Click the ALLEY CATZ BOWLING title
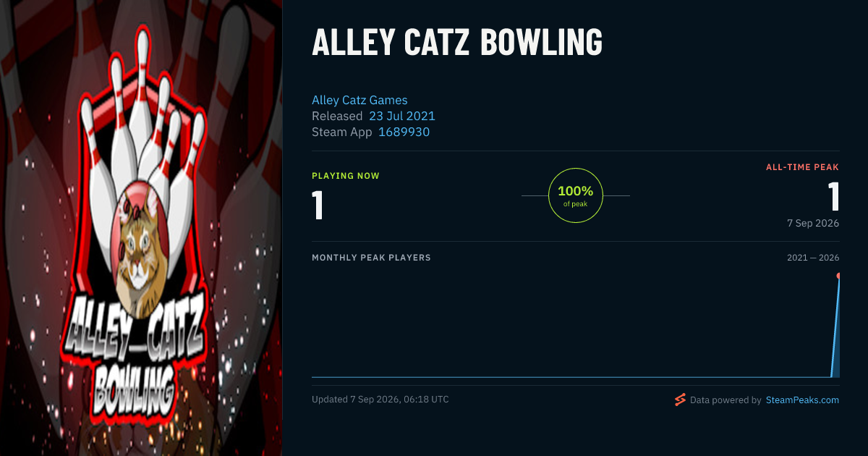Viewport: 868px width, 456px height. (457, 43)
